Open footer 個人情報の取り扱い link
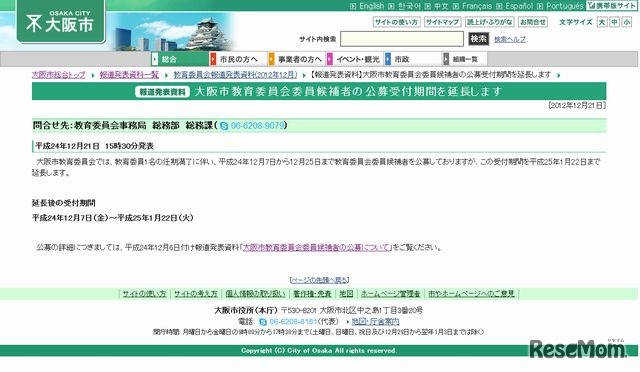Image resolution: width=640 pixels, height=372 pixels. tap(255, 294)
